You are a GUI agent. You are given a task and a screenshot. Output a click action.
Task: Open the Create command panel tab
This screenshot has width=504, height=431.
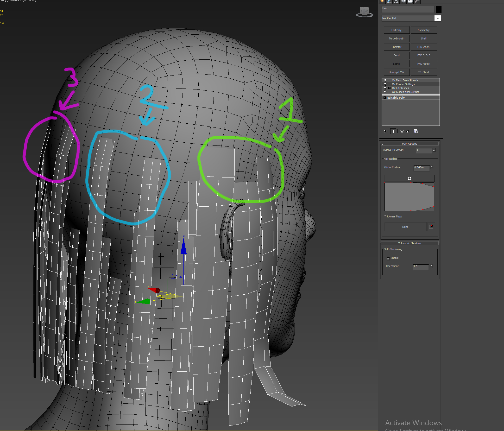click(382, 1)
